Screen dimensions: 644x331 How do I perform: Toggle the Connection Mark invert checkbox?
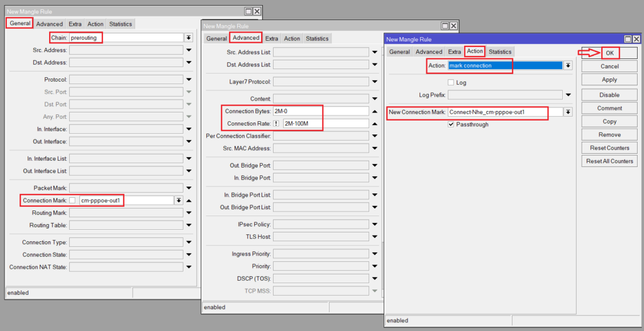tap(72, 200)
